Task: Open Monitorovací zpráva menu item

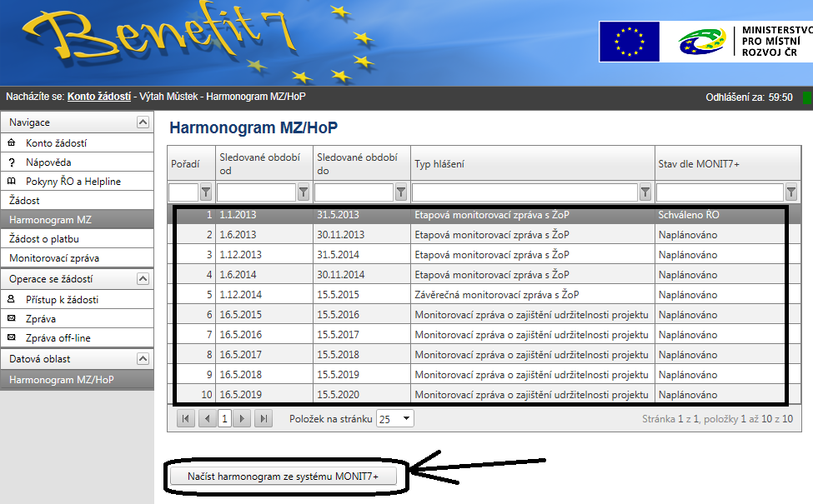Action: [77, 258]
